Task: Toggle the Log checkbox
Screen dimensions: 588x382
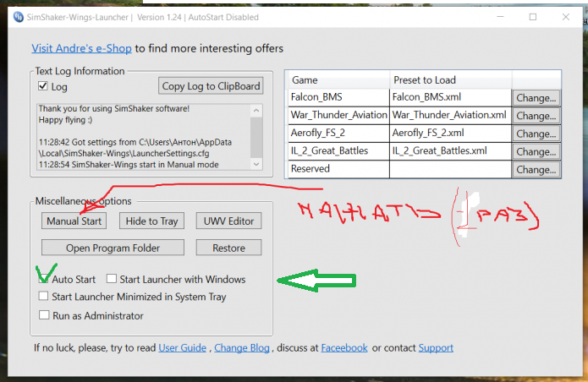Action: pyautogui.click(x=43, y=86)
